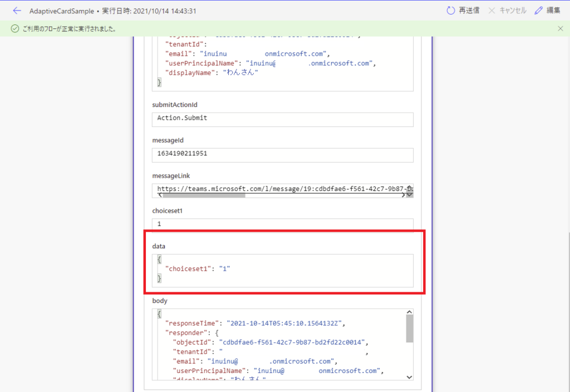This screenshot has height=392, width=570.
Task: Click the キャンセル text button
Action: click(513, 11)
